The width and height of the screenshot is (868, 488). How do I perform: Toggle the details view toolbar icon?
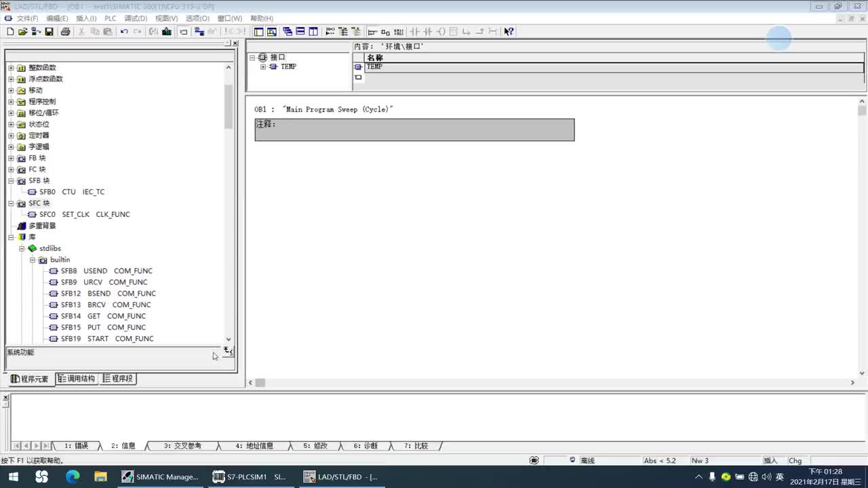click(272, 31)
